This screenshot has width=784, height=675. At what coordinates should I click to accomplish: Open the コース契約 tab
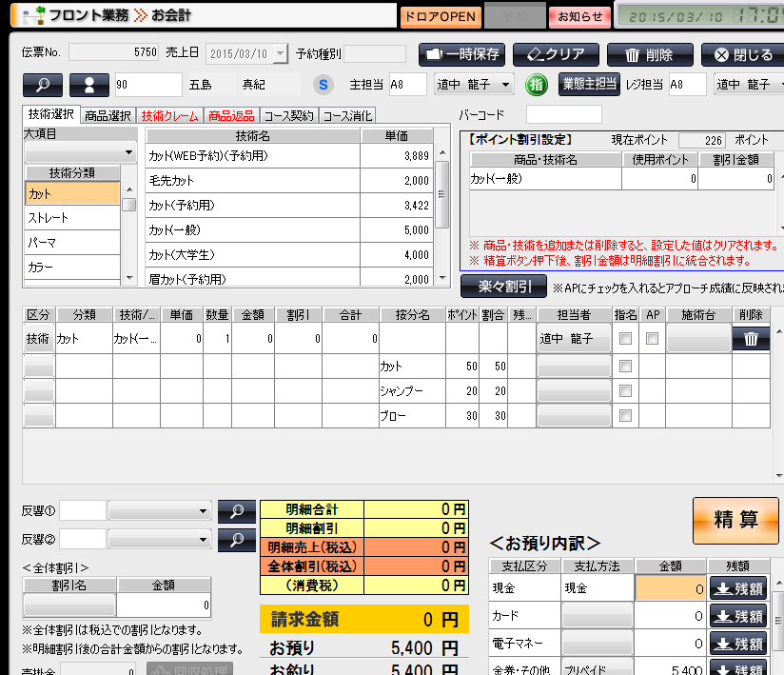coord(288,115)
